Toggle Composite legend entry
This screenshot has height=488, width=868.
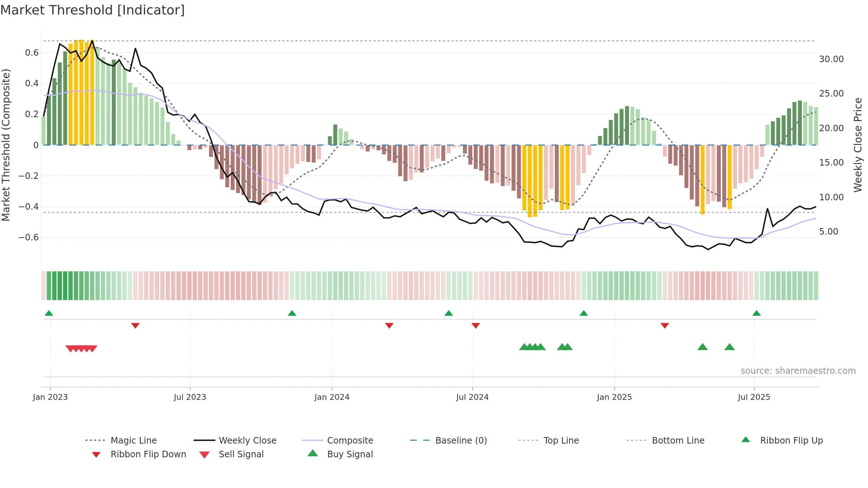click(x=337, y=440)
